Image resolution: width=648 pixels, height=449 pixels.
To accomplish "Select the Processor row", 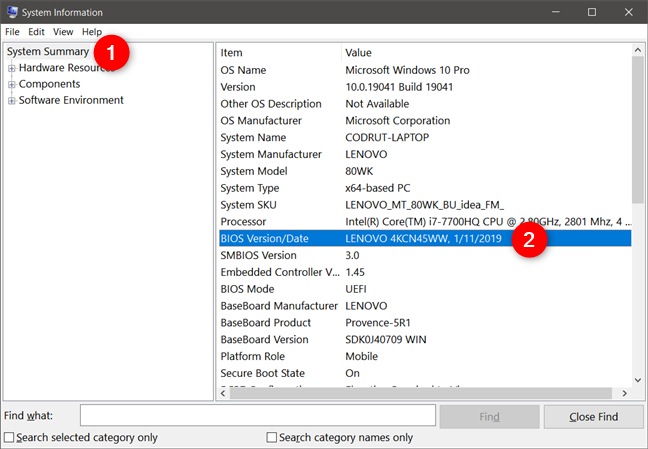I will click(425, 222).
